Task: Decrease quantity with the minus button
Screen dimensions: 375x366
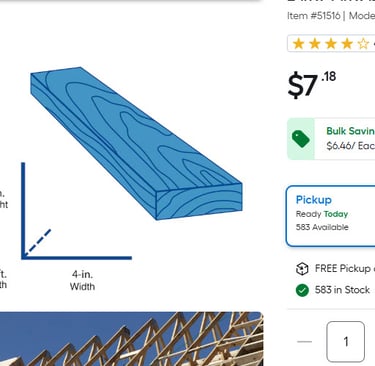Action: coord(304,342)
